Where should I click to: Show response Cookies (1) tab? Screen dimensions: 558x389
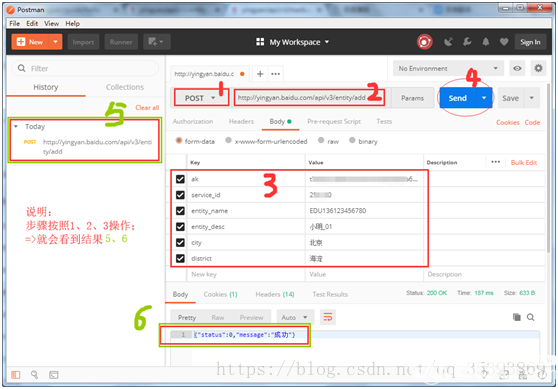(x=220, y=294)
